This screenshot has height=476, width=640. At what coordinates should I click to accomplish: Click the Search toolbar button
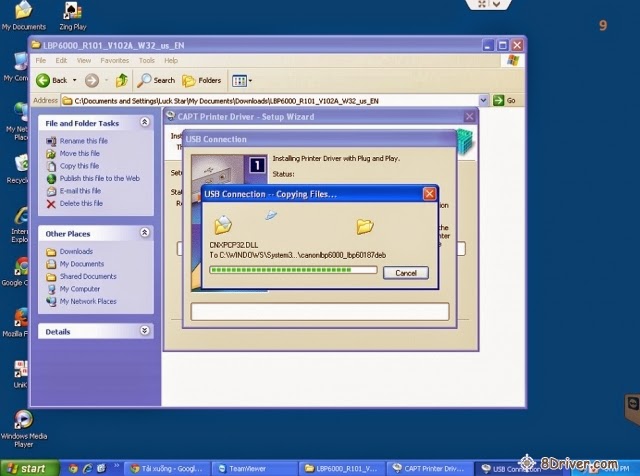156,80
